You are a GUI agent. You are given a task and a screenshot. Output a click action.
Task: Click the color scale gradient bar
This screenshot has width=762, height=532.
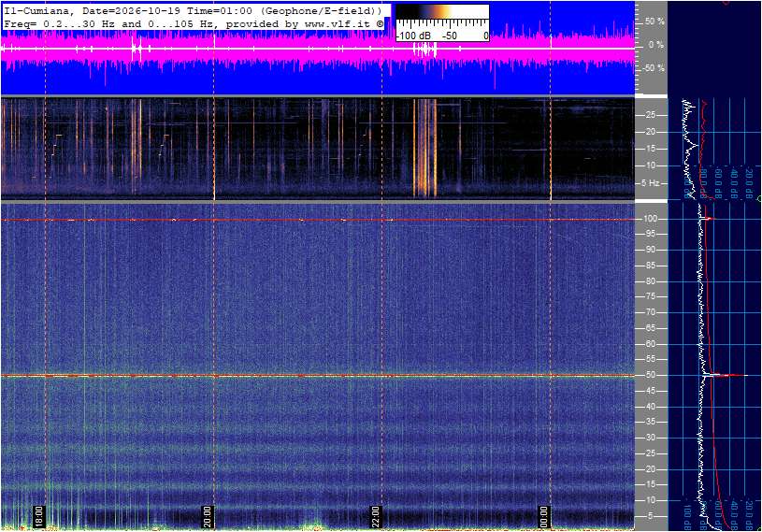442,11
